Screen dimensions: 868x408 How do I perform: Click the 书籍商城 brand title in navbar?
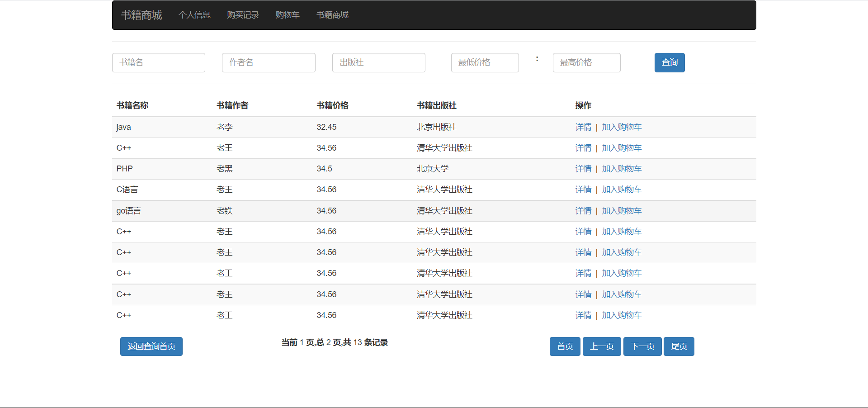pyautogui.click(x=142, y=15)
